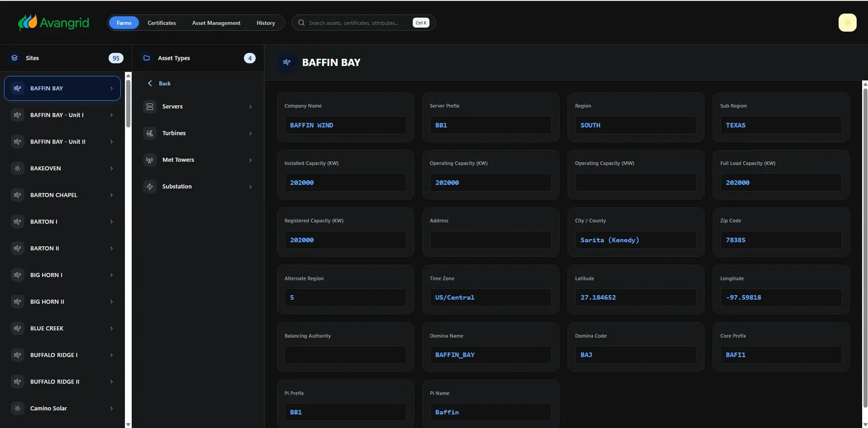Click the BIG HORN II wind icon
Screen dimensions: 868x428
[x=17, y=302]
